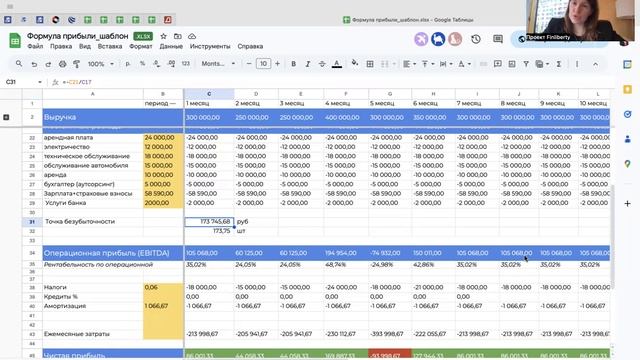Toggle bold formatting
Viewport: 640px width, 360px height.
click(293, 64)
